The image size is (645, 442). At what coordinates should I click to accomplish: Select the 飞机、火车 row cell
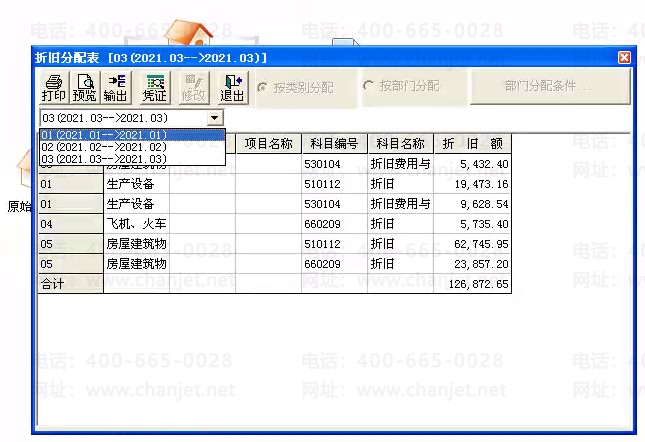click(x=136, y=224)
